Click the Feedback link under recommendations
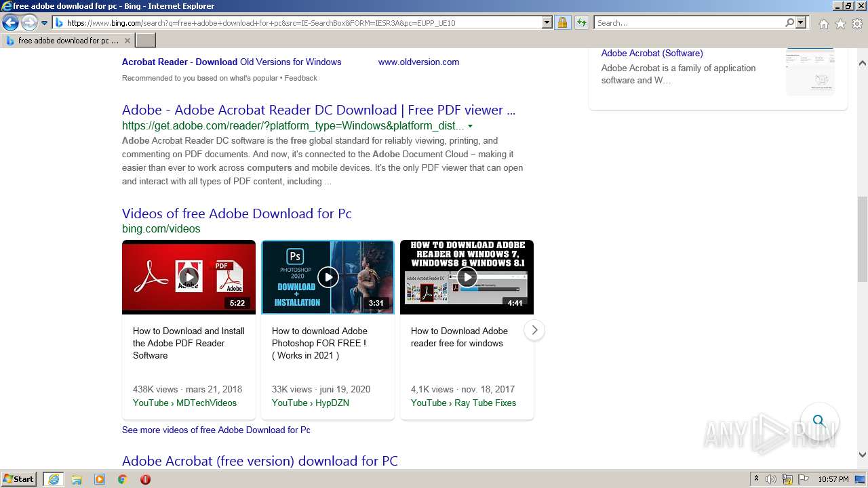The image size is (868, 488). point(301,78)
